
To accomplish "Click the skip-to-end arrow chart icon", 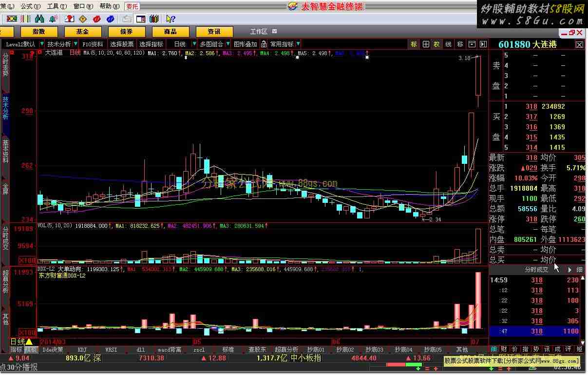I will 483,44.
